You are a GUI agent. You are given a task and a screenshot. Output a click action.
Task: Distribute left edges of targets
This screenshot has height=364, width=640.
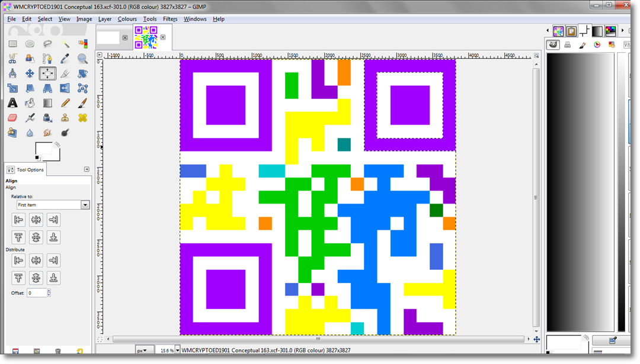18,260
